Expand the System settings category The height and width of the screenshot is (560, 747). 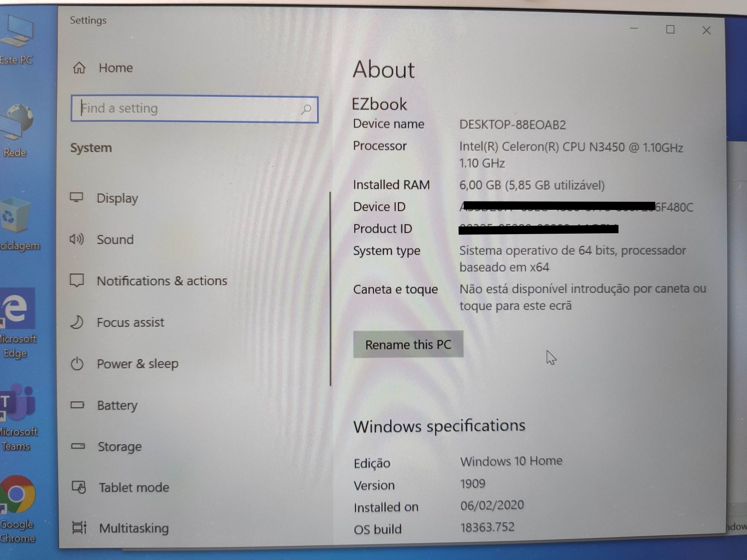click(92, 147)
